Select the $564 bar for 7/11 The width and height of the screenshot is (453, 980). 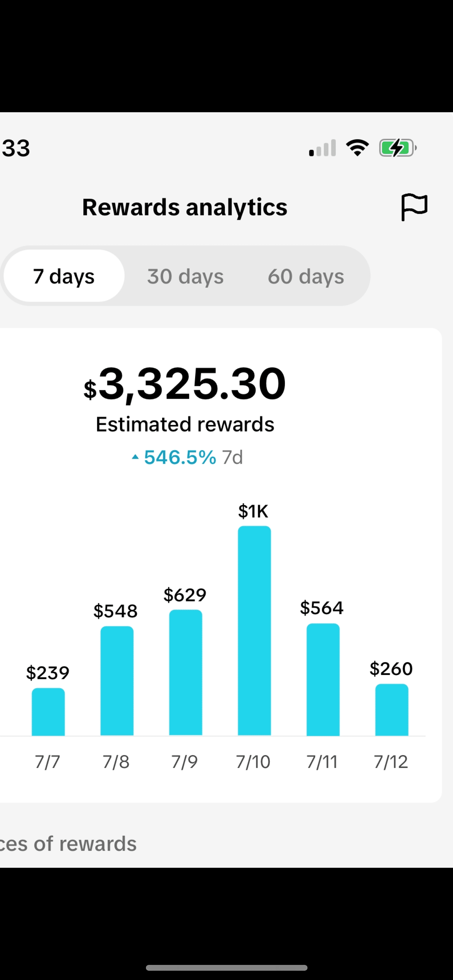(x=323, y=679)
